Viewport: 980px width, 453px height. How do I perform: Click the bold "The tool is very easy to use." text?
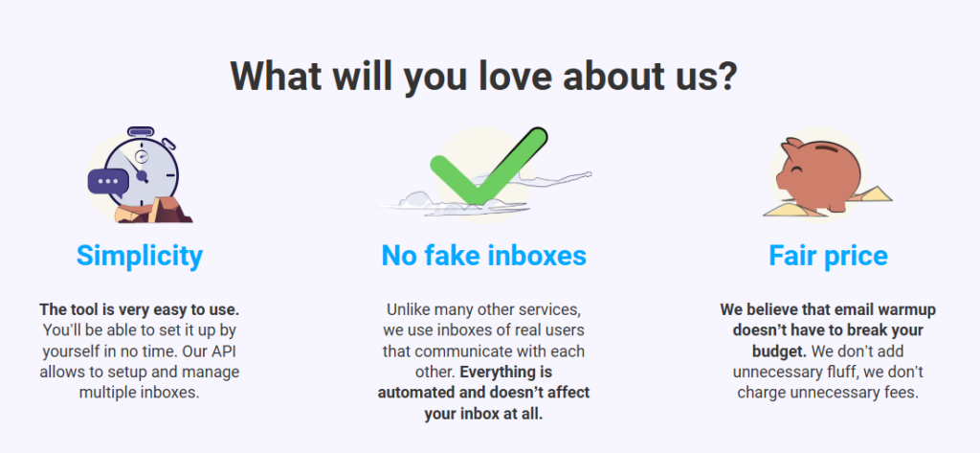[x=140, y=310]
